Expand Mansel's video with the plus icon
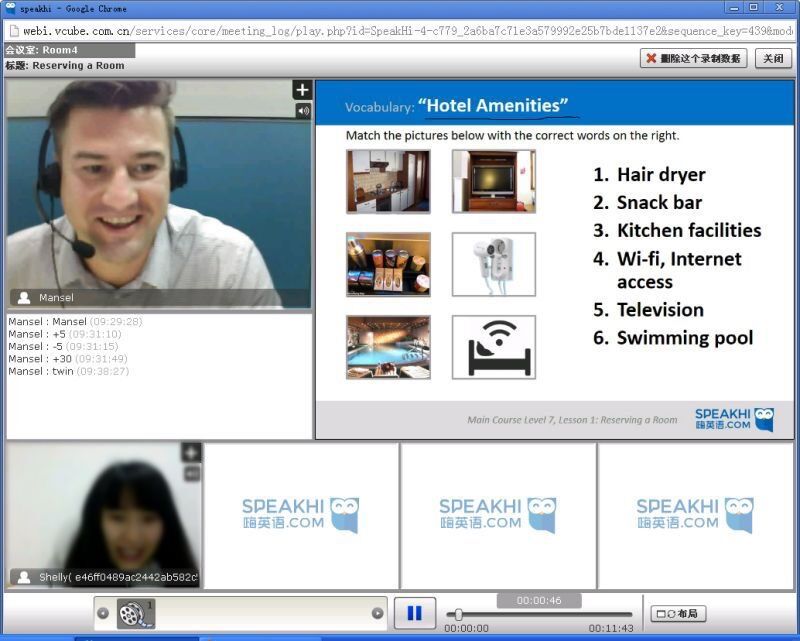This screenshot has height=641, width=800. click(x=302, y=90)
